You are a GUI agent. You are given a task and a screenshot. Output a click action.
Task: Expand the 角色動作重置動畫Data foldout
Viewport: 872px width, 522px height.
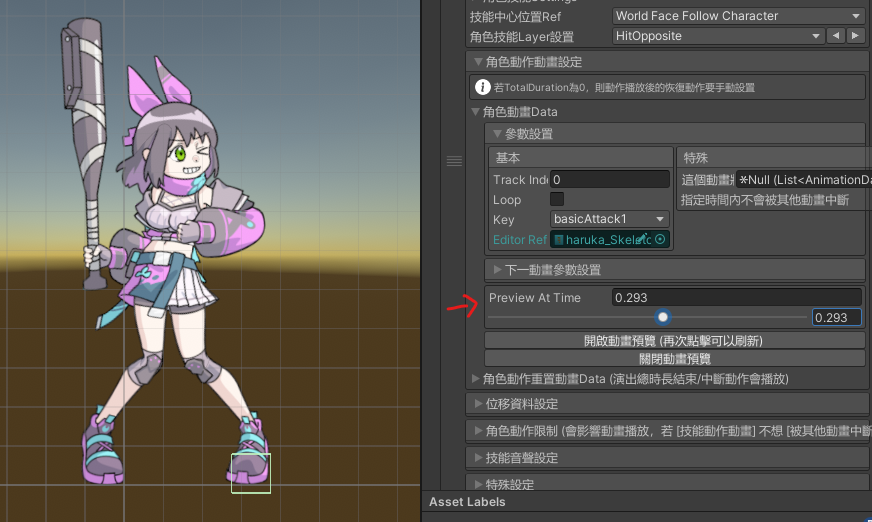(x=475, y=379)
